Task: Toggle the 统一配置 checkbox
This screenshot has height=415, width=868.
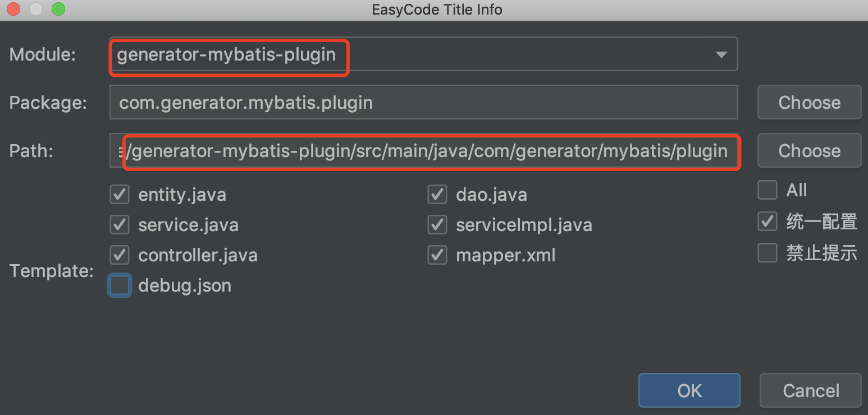Action: pos(768,222)
